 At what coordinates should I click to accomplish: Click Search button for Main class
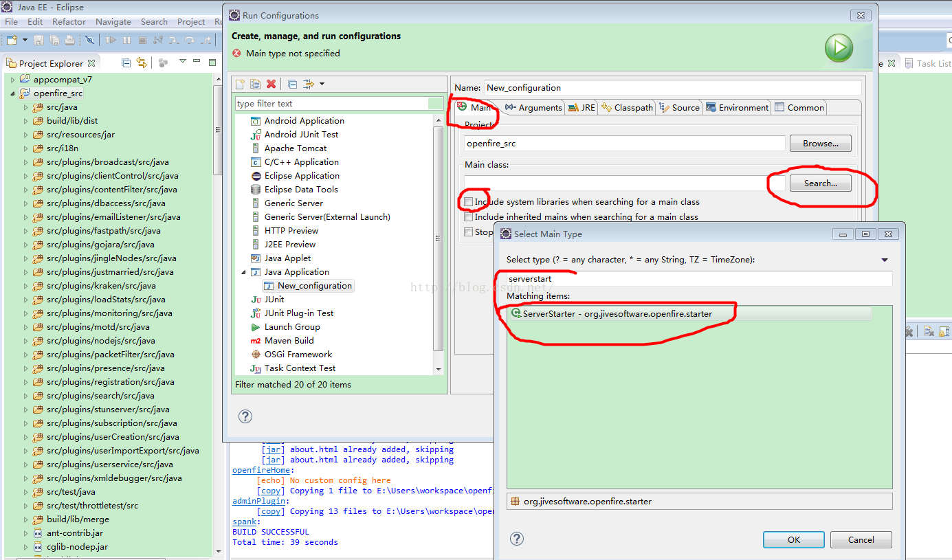click(821, 183)
